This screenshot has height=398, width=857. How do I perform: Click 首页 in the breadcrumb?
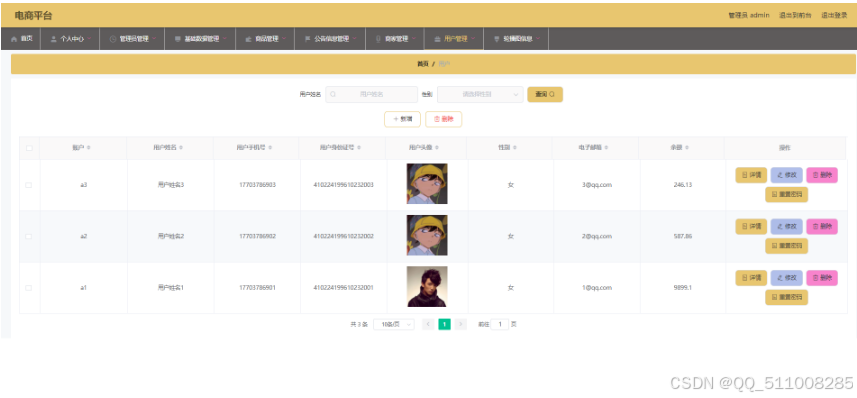pyautogui.click(x=423, y=64)
